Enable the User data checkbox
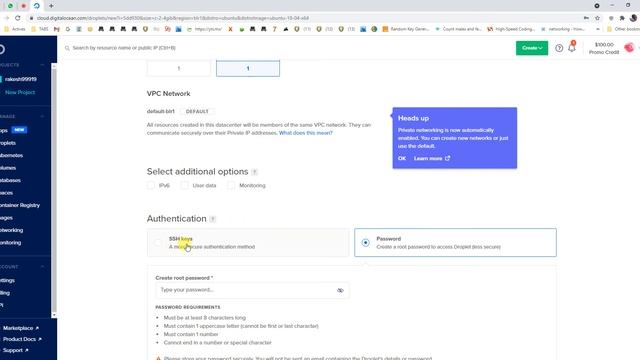640x360 pixels. point(184,185)
